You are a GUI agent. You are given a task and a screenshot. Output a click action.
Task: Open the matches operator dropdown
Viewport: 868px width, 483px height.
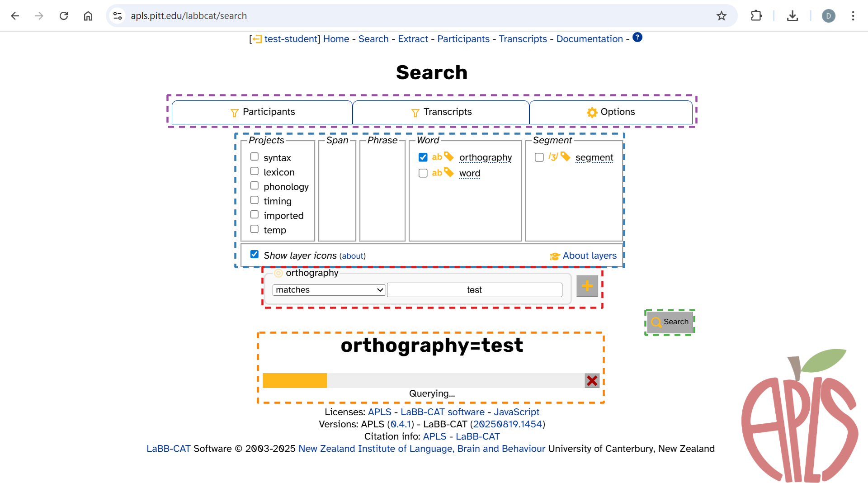pos(329,290)
